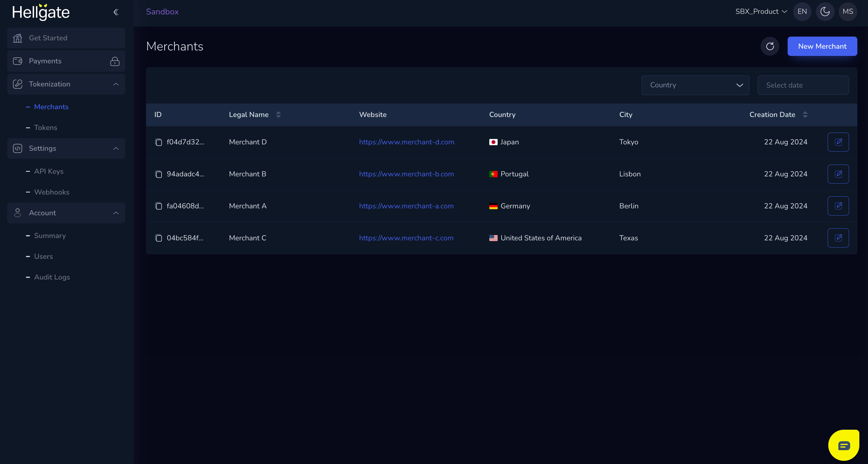
Task: Click the refresh merchants icon
Action: [x=770, y=46]
